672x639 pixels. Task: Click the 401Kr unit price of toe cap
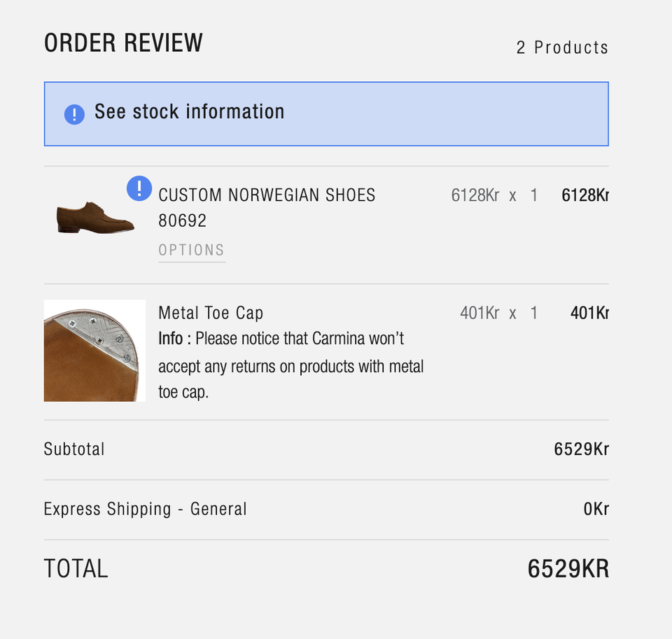coord(479,313)
